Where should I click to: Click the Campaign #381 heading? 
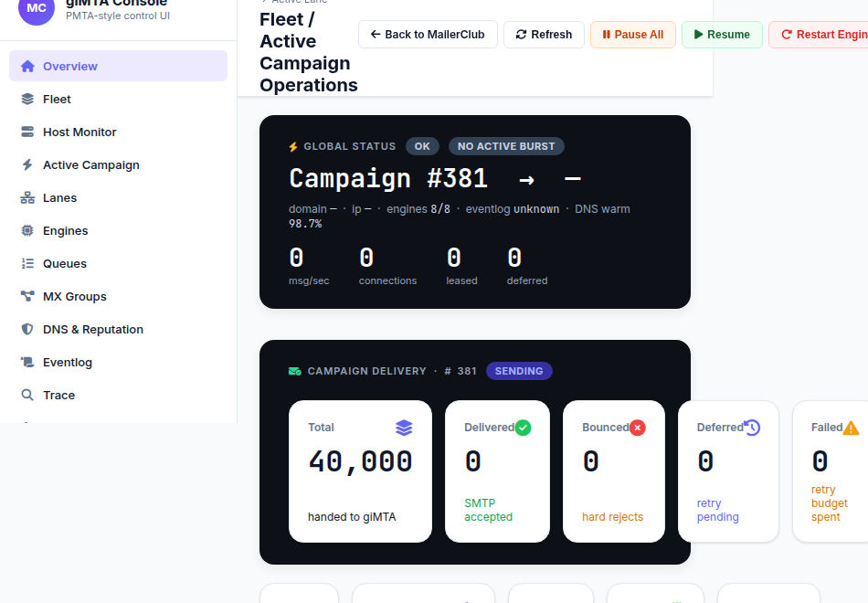pos(388,178)
